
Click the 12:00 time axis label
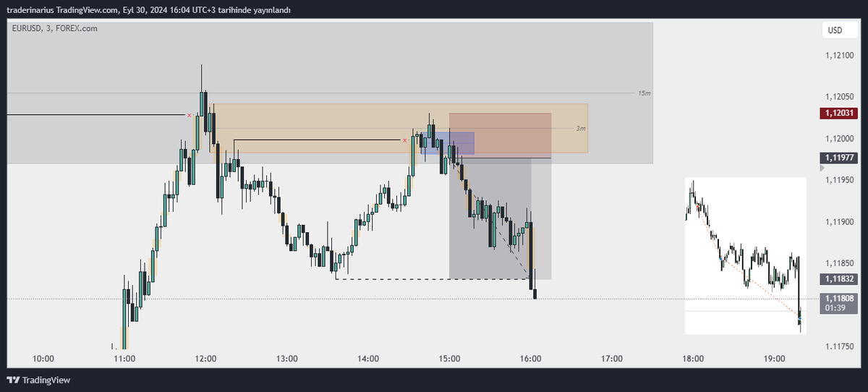206,358
